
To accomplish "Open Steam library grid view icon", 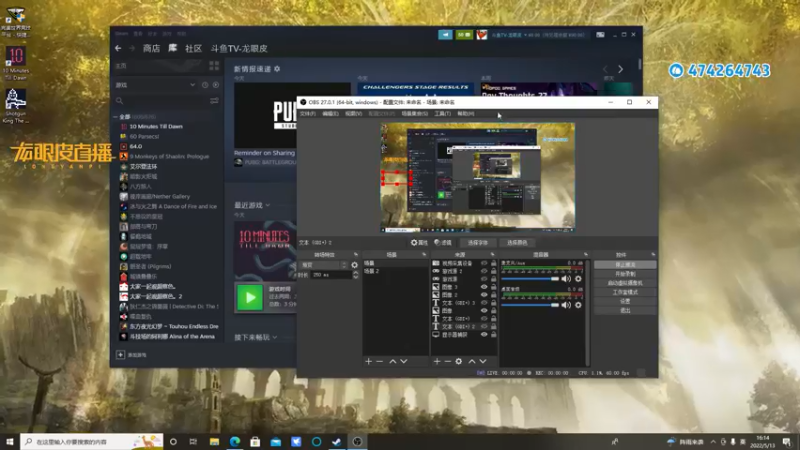I will click(214, 66).
